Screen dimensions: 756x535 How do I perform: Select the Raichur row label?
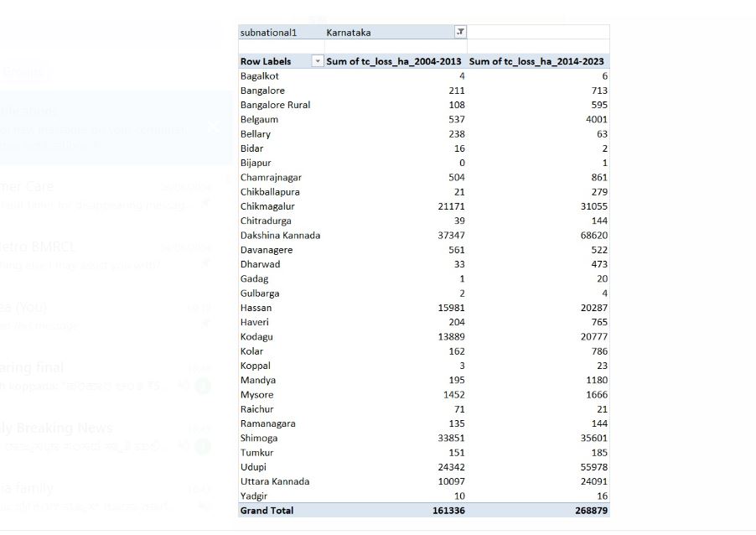pos(257,409)
